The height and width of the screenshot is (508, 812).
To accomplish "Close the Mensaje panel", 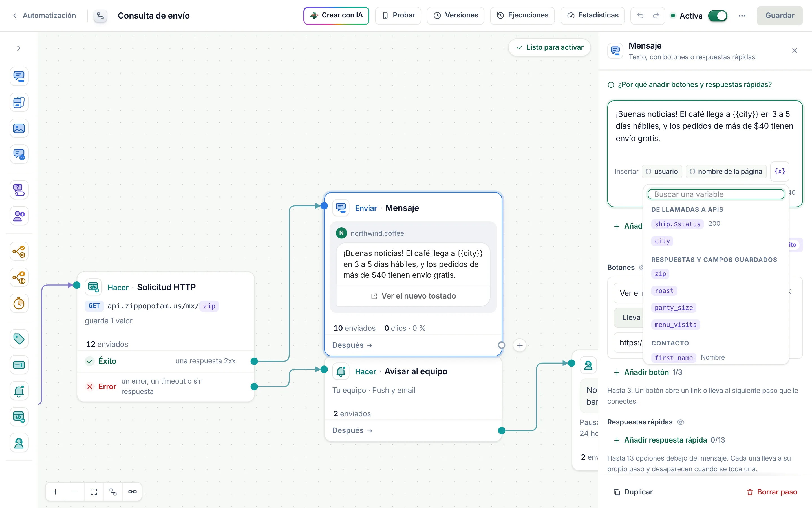I will coord(795,51).
